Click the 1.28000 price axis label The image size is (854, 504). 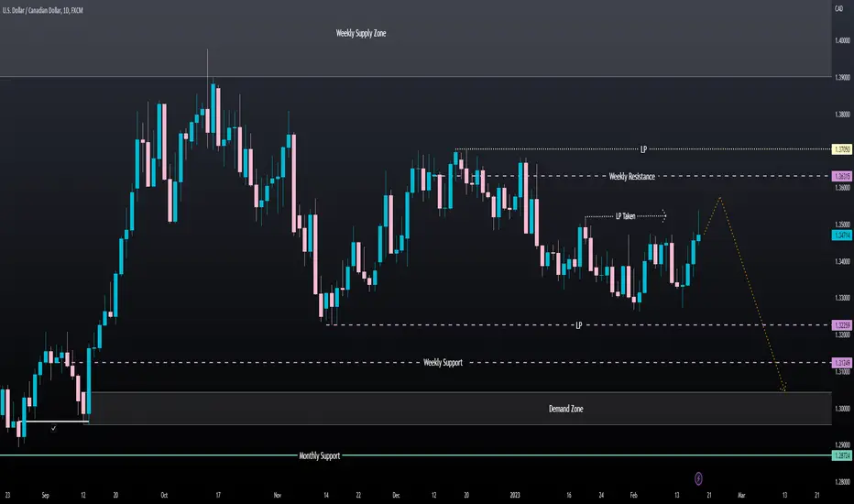[x=843, y=482]
